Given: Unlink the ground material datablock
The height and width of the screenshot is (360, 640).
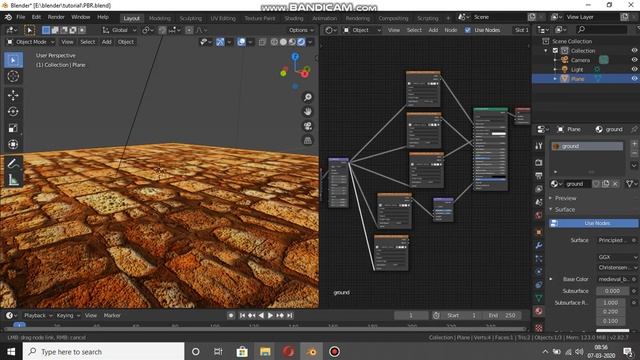Looking at the screenshot, I should click(x=616, y=184).
